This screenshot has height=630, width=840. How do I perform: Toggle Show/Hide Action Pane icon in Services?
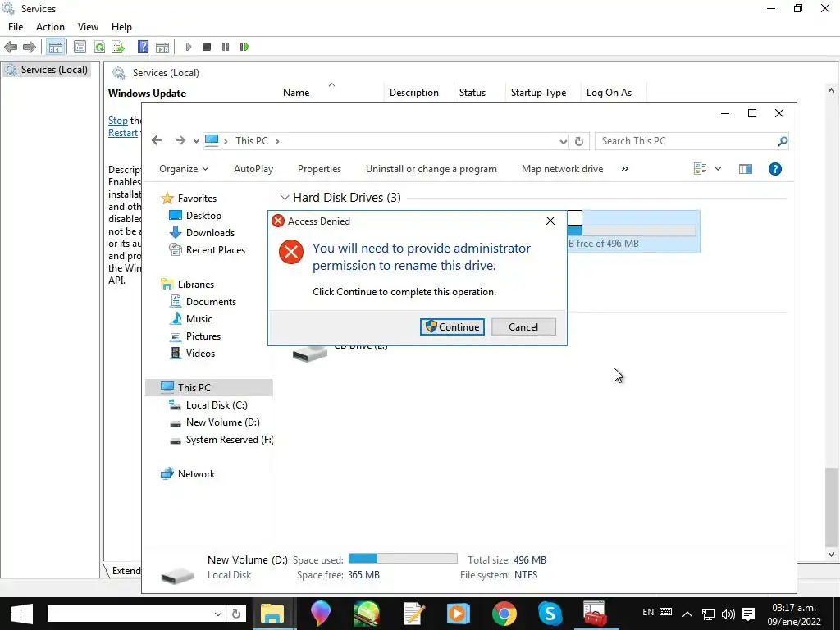(x=162, y=47)
